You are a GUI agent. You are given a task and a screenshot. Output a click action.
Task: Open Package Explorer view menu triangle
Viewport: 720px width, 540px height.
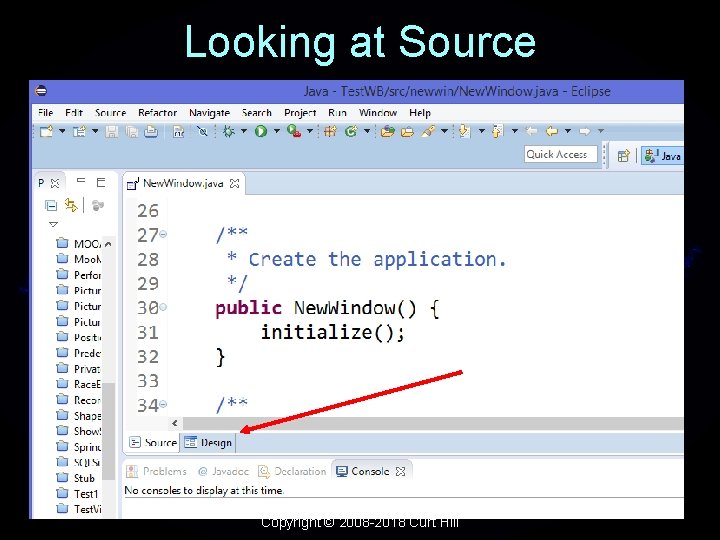coord(53,224)
